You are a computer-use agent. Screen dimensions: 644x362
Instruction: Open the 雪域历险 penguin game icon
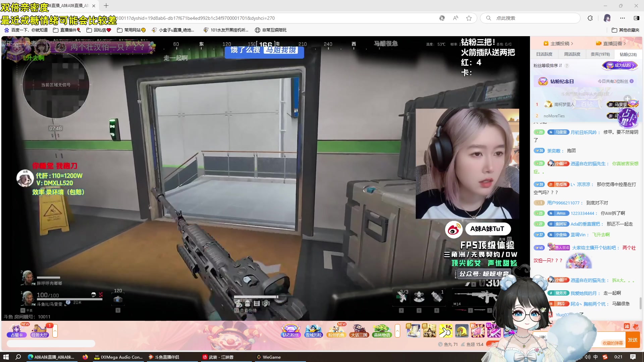tap(313, 330)
